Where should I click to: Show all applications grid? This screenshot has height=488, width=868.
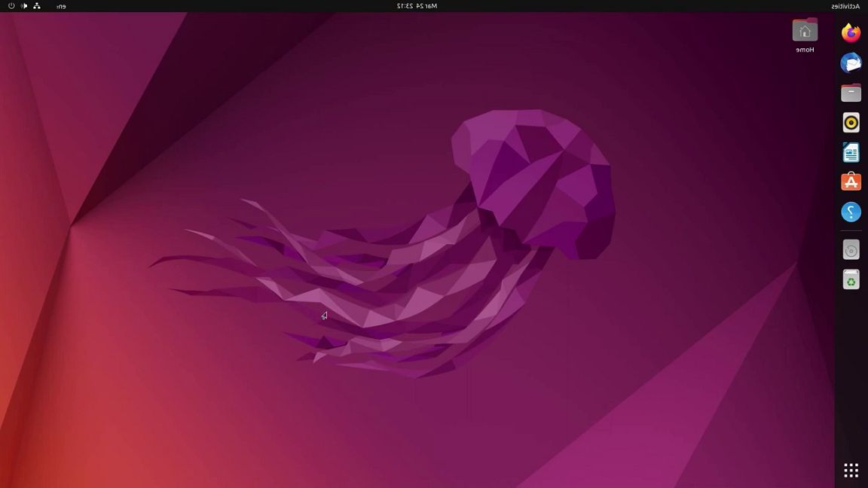tap(851, 470)
